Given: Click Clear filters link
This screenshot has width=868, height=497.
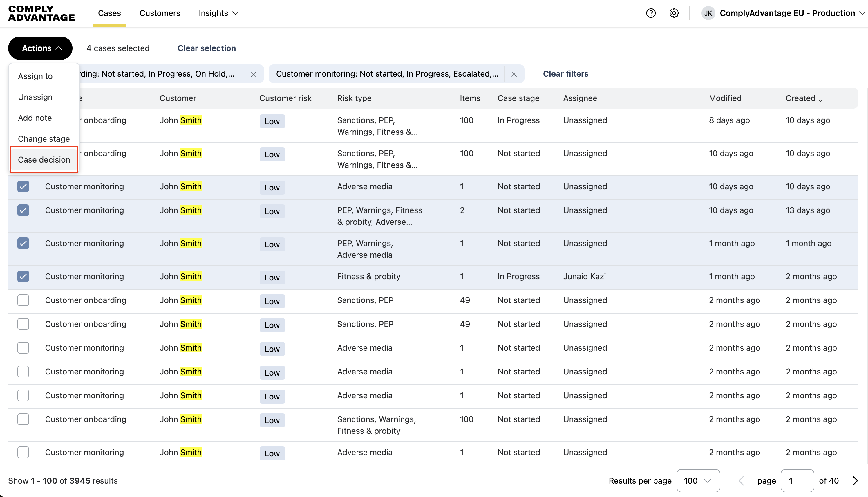Looking at the screenshot, I should coord(565,74).
